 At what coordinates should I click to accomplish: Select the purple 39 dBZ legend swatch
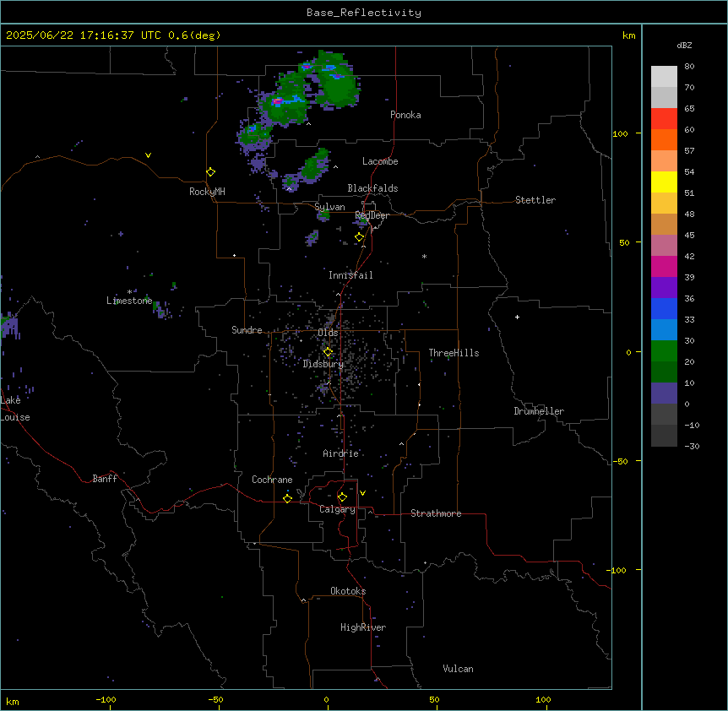664,288
